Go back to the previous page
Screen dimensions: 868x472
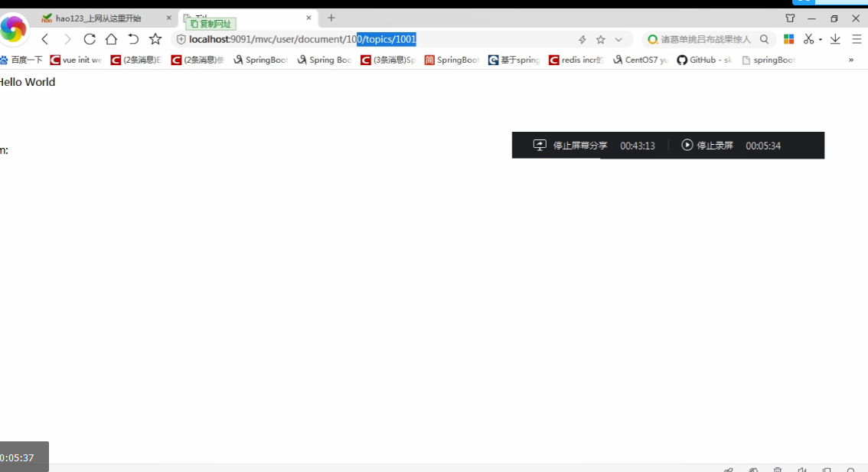coord(45,39)
